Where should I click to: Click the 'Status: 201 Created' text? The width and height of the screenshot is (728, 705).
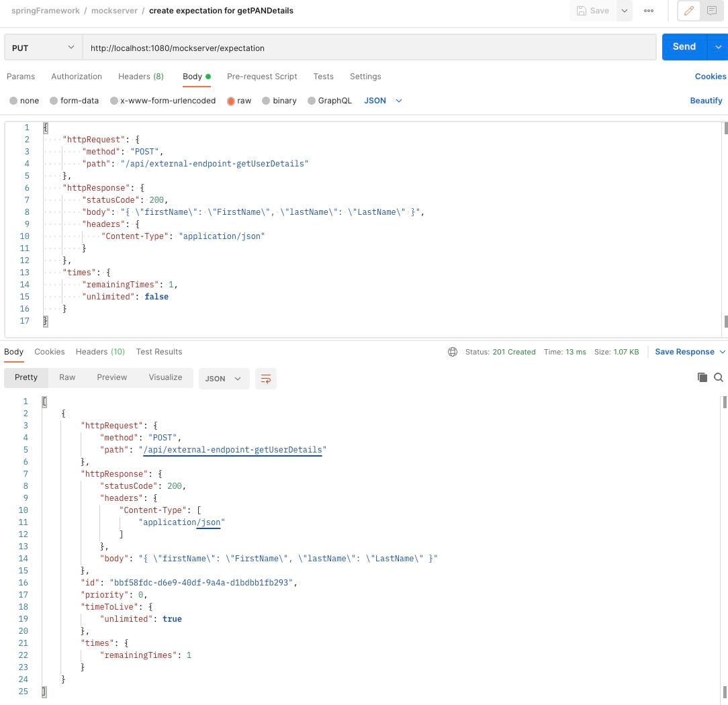point(500,352)
